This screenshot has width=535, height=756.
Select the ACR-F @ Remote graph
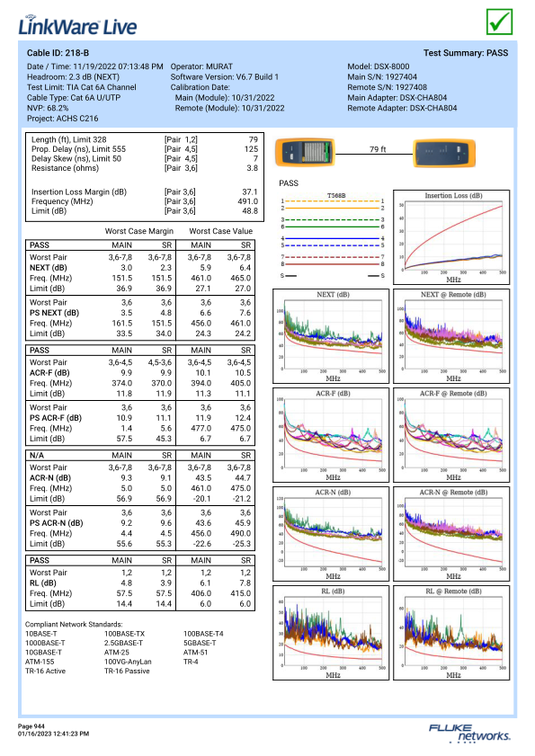point(451,435)
